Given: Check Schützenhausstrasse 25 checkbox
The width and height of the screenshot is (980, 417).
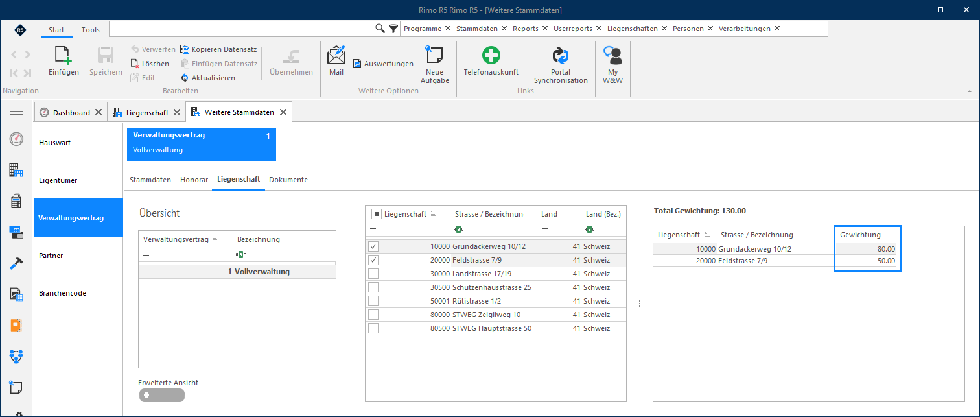Looking at the screenshot, I should point(373,287).
